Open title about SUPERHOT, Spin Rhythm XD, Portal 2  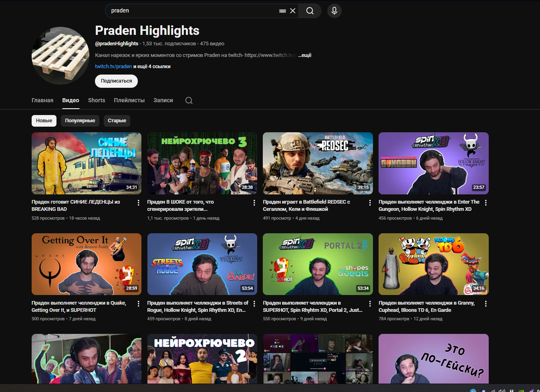click(313, 307)
